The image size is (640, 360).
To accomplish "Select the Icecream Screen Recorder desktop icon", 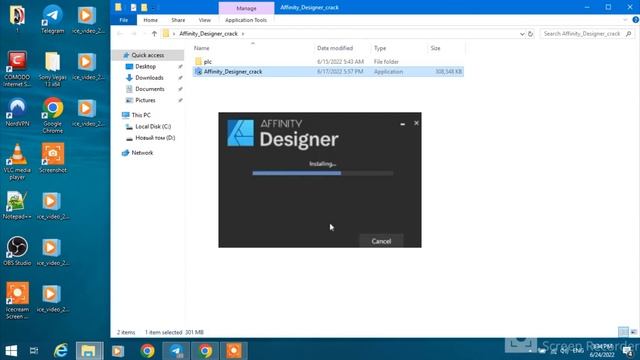I will [17, 300].
